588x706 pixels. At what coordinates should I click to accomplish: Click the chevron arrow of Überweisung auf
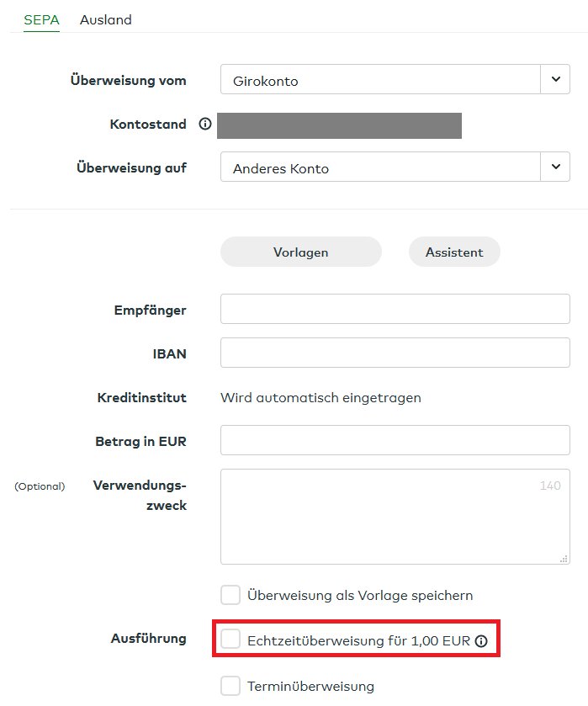(554, 167)
